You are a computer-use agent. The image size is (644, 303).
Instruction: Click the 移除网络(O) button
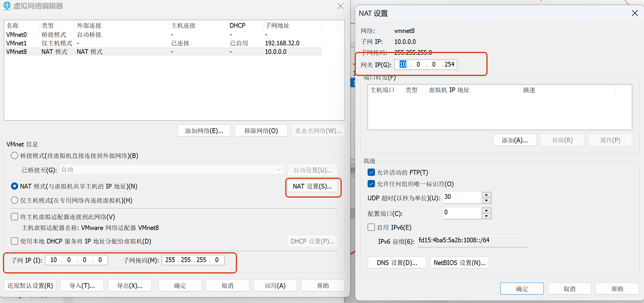tap(261, 131)
